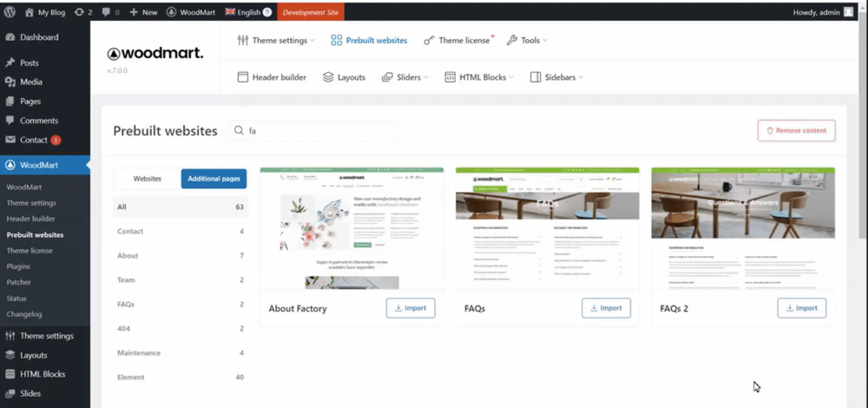Filter by Team category
The image size is (868, 408).
pos(181,280)
